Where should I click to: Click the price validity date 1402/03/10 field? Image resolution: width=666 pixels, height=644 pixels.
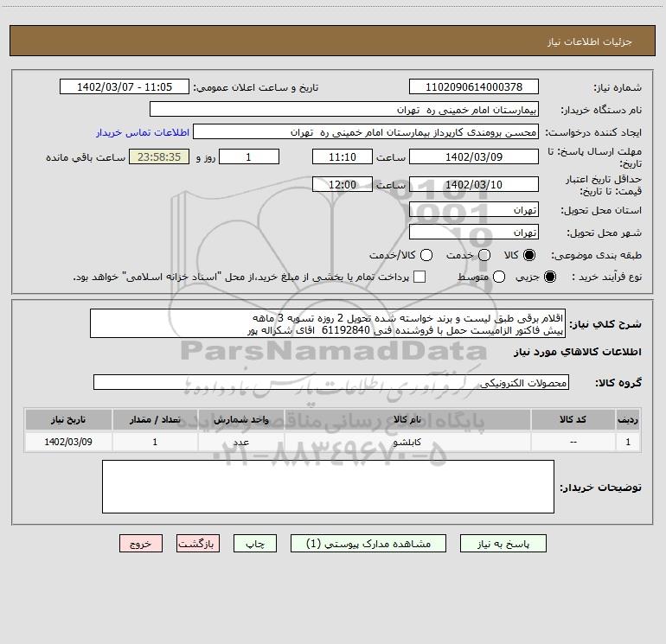click(x=474, y=184)
